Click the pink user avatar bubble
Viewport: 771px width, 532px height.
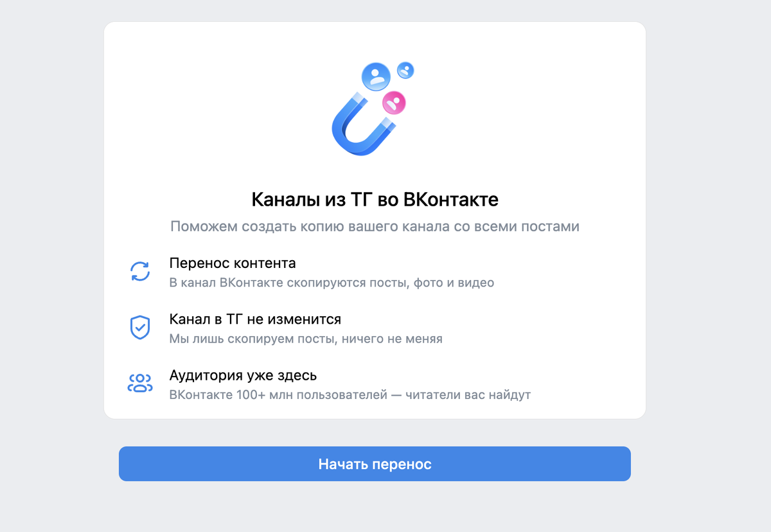click(394, 102)
